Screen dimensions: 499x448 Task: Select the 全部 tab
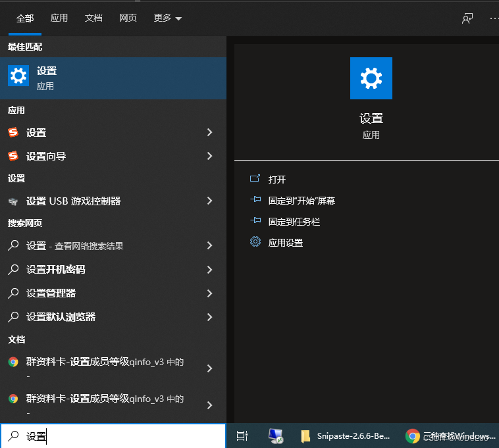25,18
